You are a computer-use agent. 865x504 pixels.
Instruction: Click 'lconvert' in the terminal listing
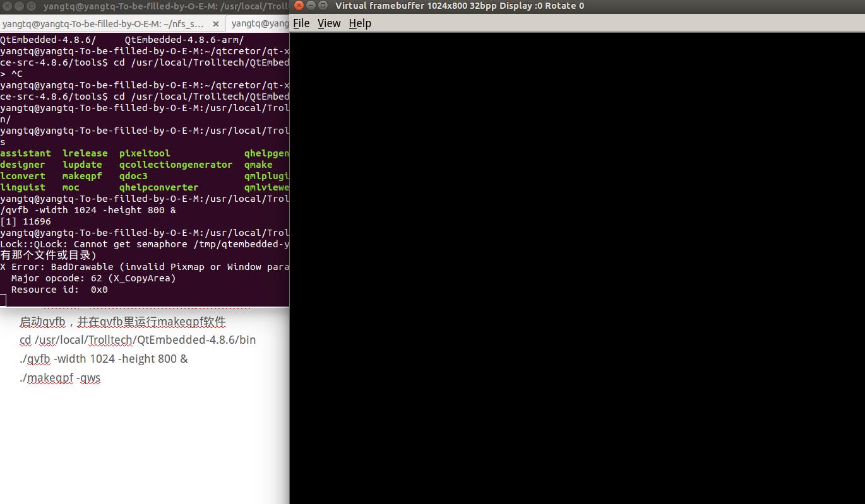tap(23, 176)
